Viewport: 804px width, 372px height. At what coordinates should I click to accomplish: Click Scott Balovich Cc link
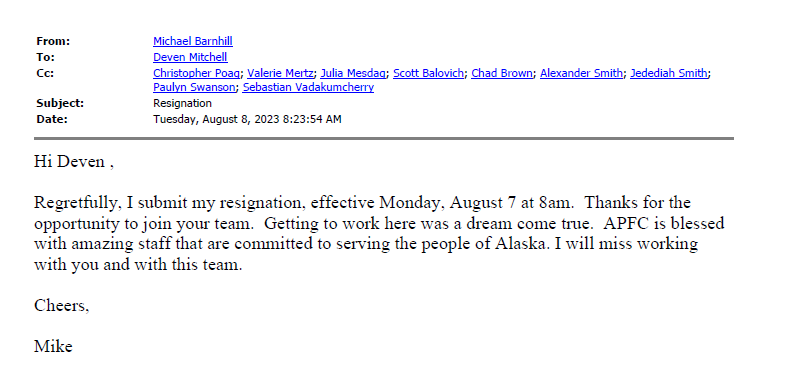click(x=428, y=73)
